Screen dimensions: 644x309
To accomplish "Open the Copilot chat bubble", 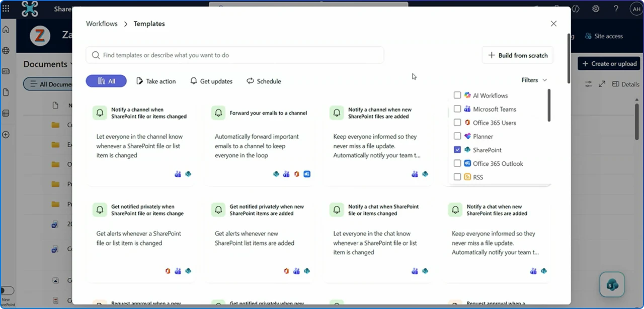I will click(x=612, y=284).
